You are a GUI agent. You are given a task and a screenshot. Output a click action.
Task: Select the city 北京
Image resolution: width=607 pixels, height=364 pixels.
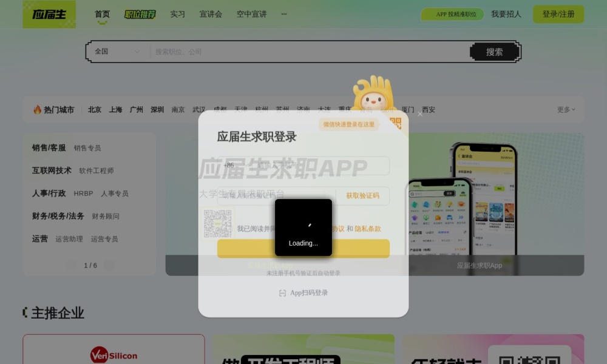point(95,110)
